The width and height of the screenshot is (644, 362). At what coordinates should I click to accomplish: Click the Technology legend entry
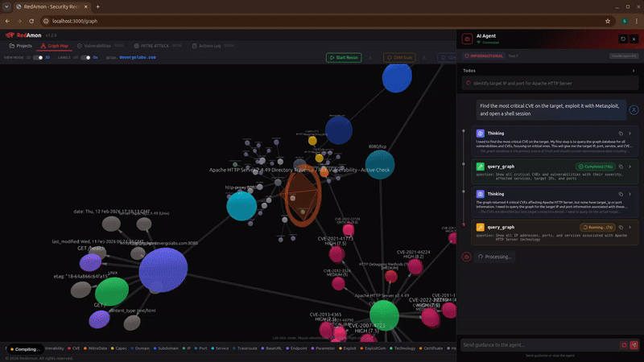click(x=402, y=348)
